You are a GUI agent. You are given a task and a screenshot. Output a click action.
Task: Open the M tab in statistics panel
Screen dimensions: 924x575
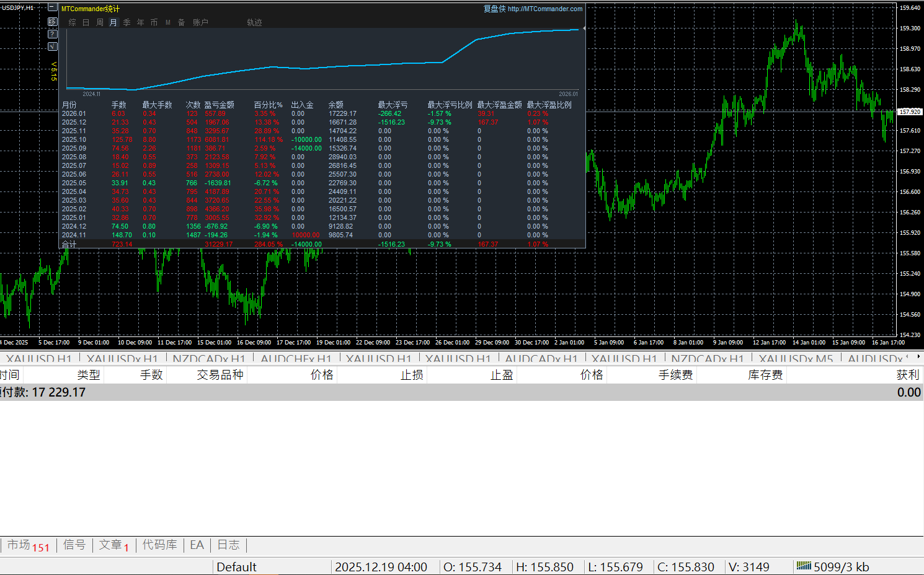pyautogui.click(x=168, y=22)
